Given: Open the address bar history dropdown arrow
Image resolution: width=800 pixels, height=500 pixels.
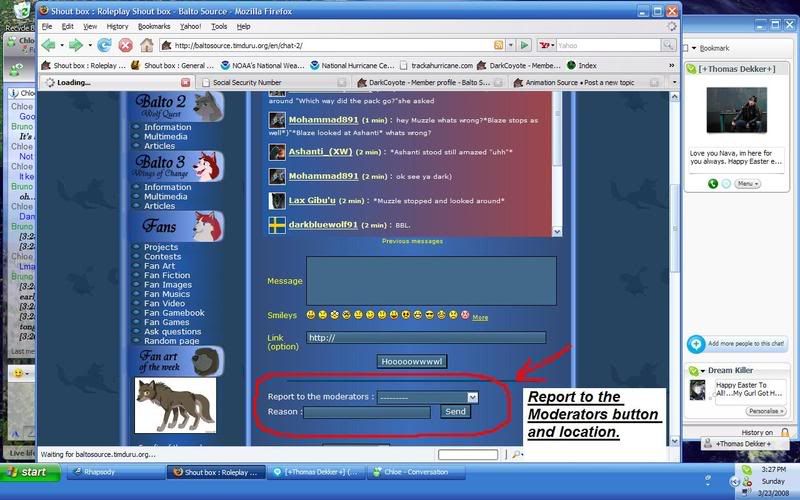Looking at the screenshot, I should (510, 45).
